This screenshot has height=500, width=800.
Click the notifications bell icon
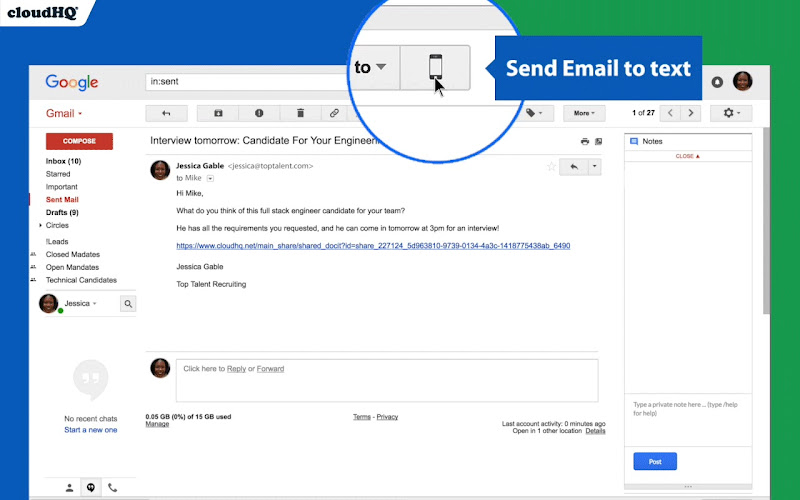click(x=717, y=82)
